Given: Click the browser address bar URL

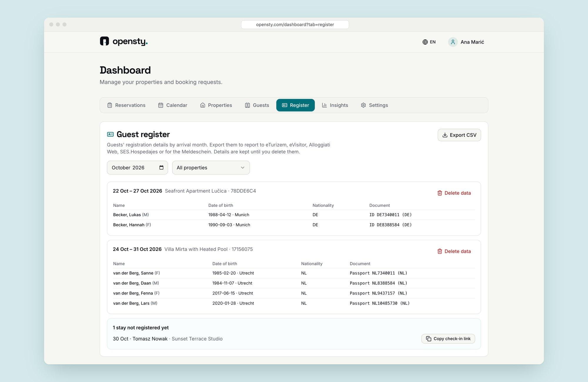Looking at the screenshot, I should click(x=295, y=24).
